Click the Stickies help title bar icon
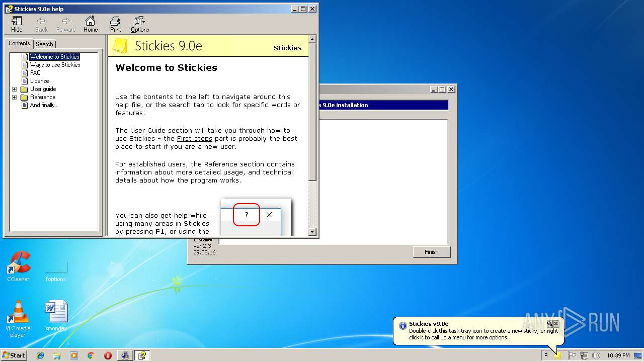The height and width of the screenshot is (362, 644). tap(9, 9)
